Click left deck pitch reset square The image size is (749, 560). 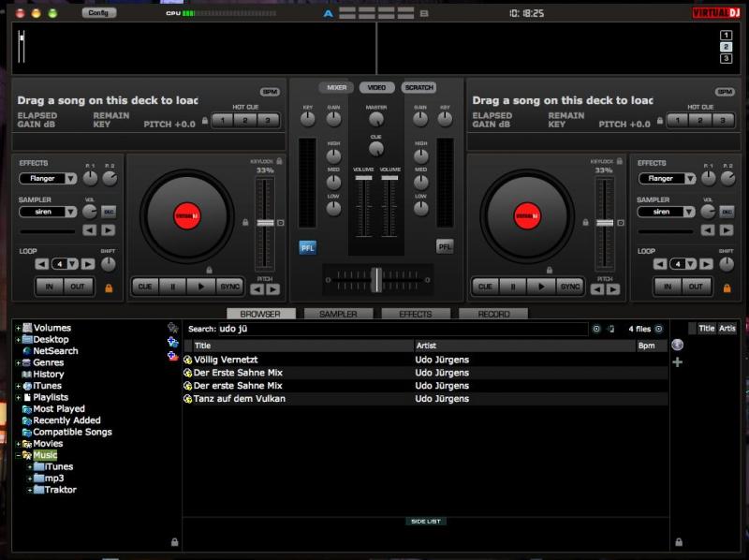pos(281,223)
